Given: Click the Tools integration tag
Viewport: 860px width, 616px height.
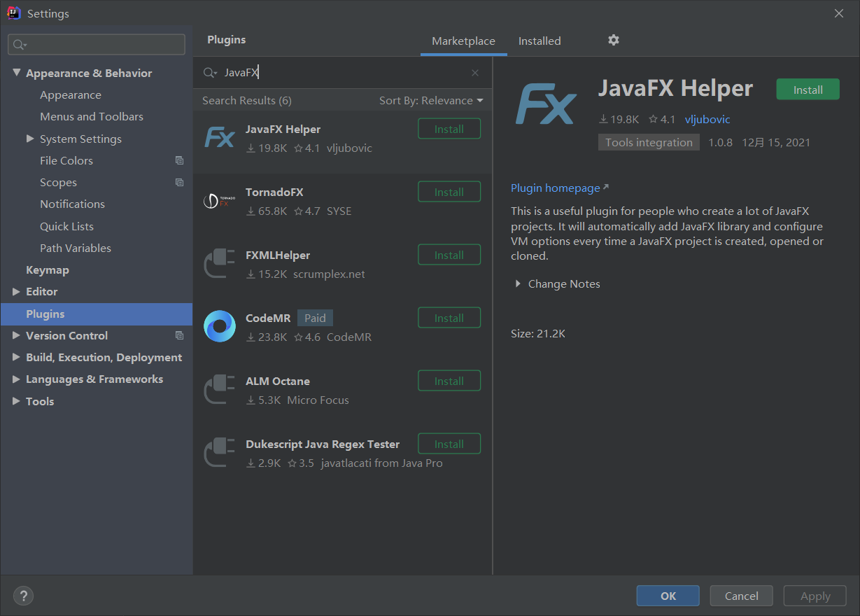Looking at the screenshot, I should click(x=649, y=142).
